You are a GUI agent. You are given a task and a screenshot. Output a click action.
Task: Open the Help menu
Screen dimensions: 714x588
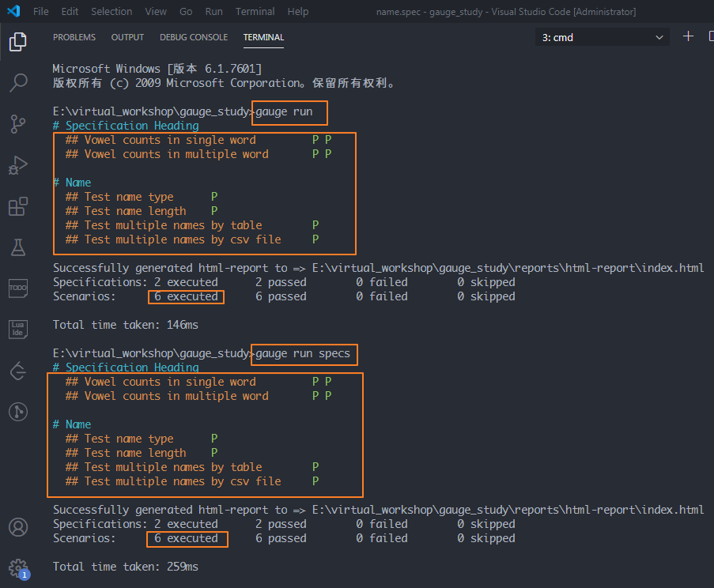298,11
